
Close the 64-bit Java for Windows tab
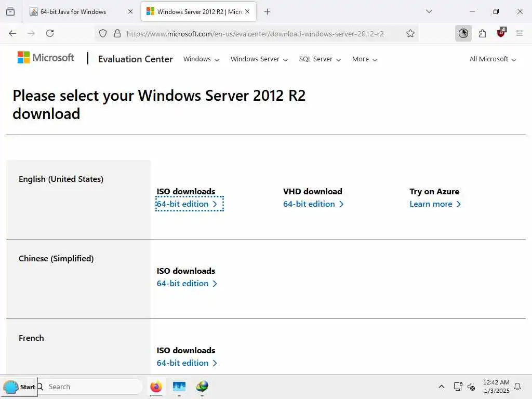click(x=130, y=11)
